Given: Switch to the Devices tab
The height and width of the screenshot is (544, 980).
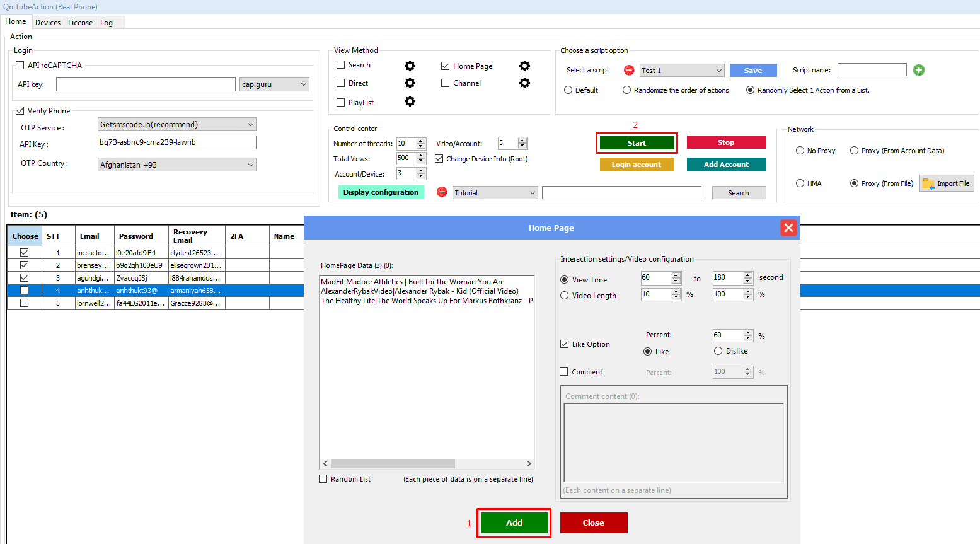Looking at the screenshot, I should coord(48,22).
